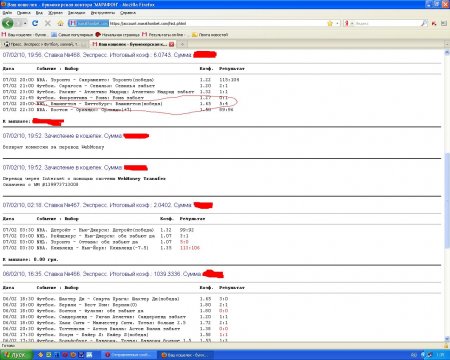Open 'Лента новостей' bookmark folder

210,34
